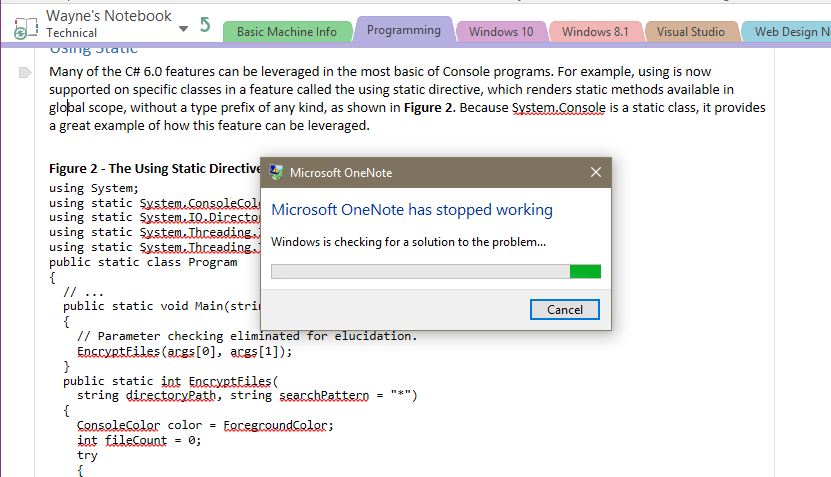Go to the Visual Studio tab
Screen dimensions: 831x477
(691, 32)
